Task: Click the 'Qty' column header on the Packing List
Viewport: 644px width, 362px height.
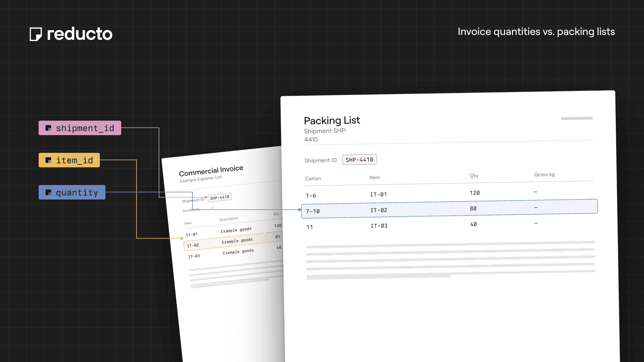Action: pyautogui.click(x=474, y=176)
